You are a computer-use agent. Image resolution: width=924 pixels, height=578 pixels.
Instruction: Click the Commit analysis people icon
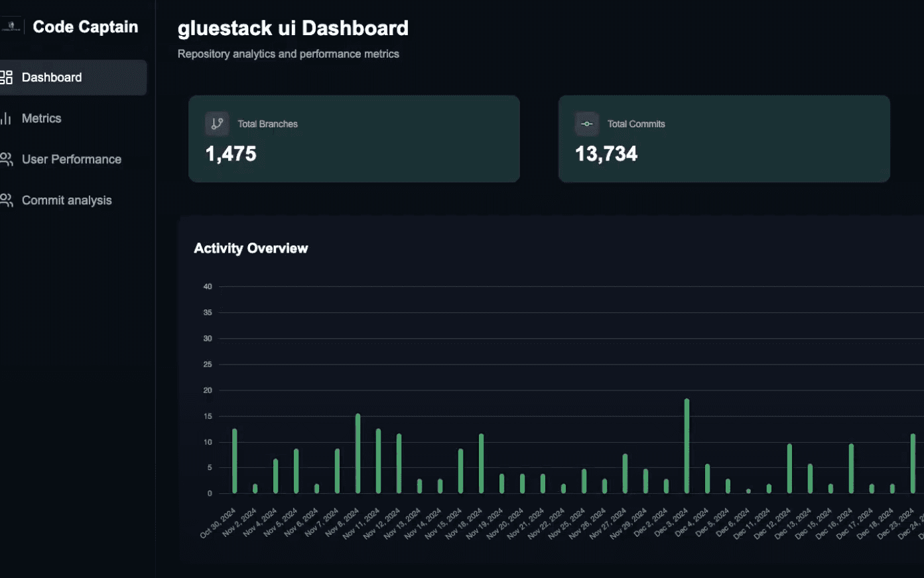point(6,201)
